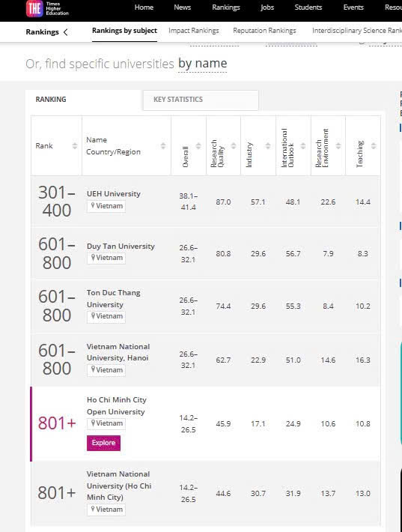402x532 pixels.
Task: Click the 801+ rank of Ho Chi Minh City Open University
Action: [x=57, y=423]
